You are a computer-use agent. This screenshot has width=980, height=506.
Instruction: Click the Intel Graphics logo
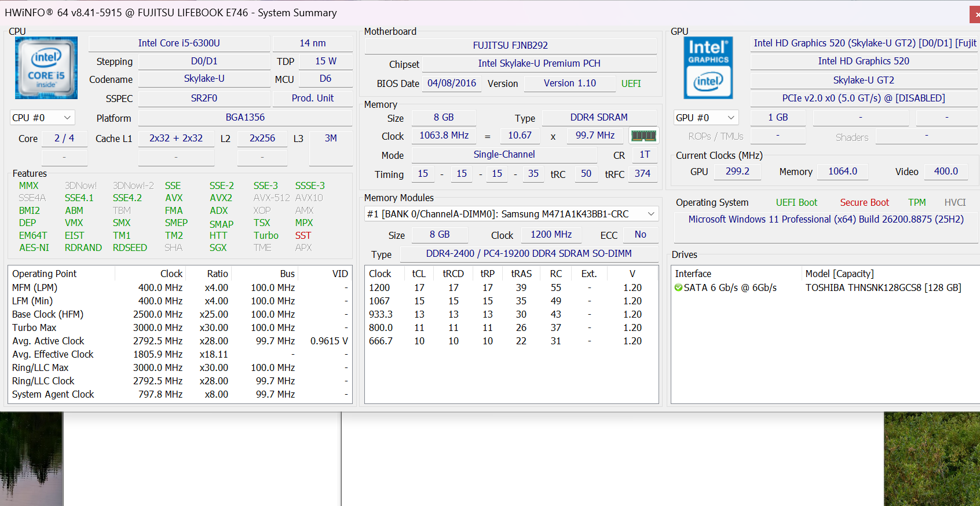pyautogui.click(x=708, y=67)
